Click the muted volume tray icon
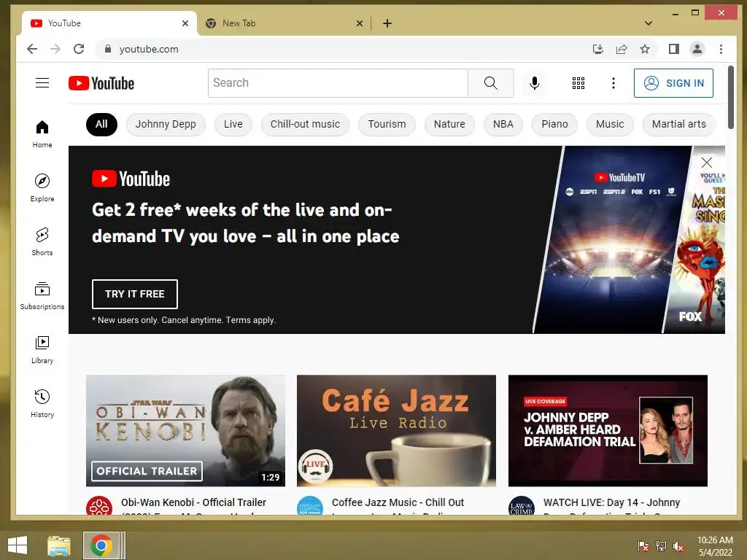Screen dimensions: 747x560 pyautogui.click(x=678, y=546)
